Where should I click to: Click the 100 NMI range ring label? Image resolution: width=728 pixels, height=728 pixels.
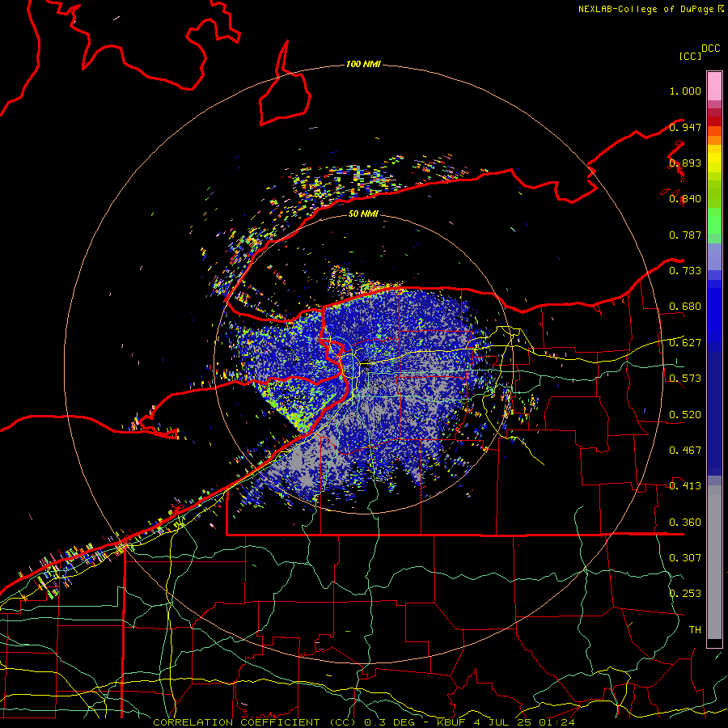[x=363, y=64]
